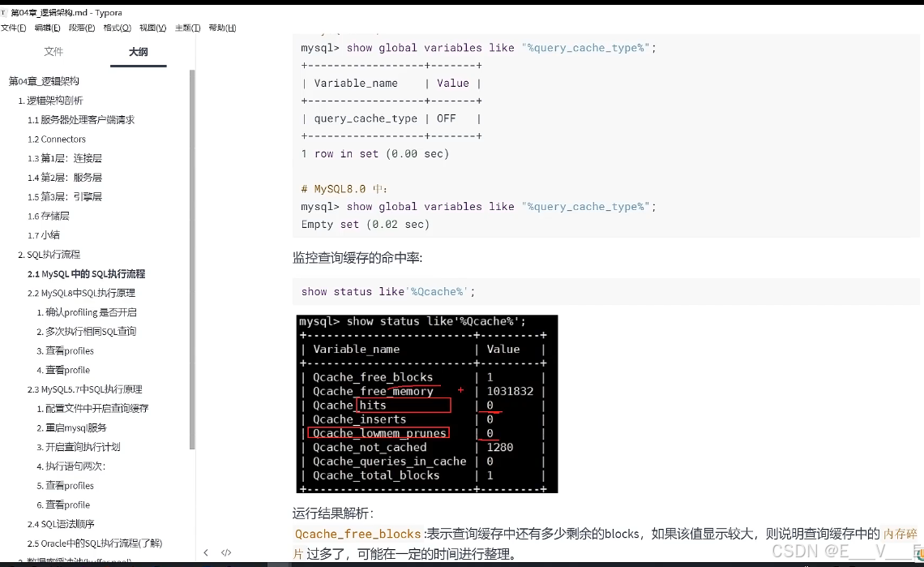This screenshot has width=924, height=567.
Task: Click query_cache_type OFF table row
Action: pos(391,118)
